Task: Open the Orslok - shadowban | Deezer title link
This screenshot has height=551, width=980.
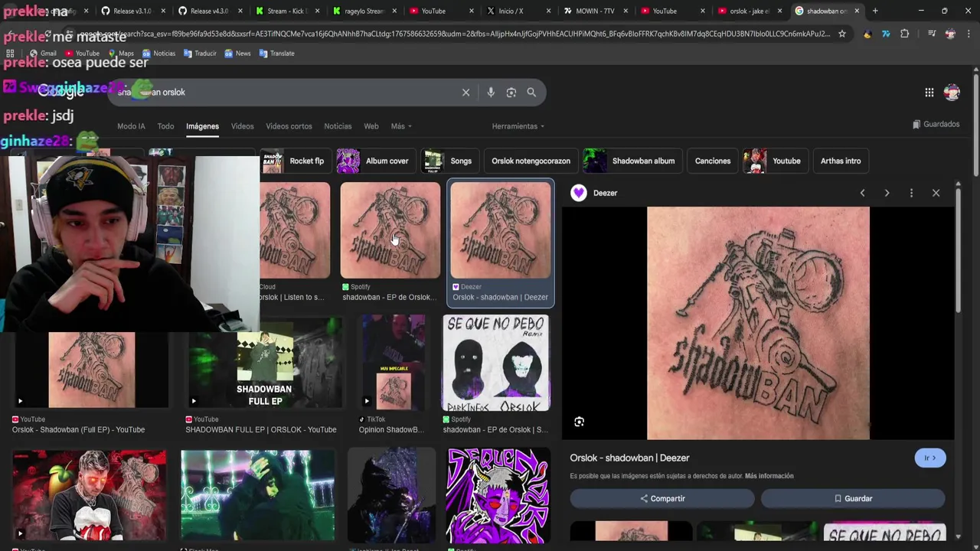Action: click(629, 458)
